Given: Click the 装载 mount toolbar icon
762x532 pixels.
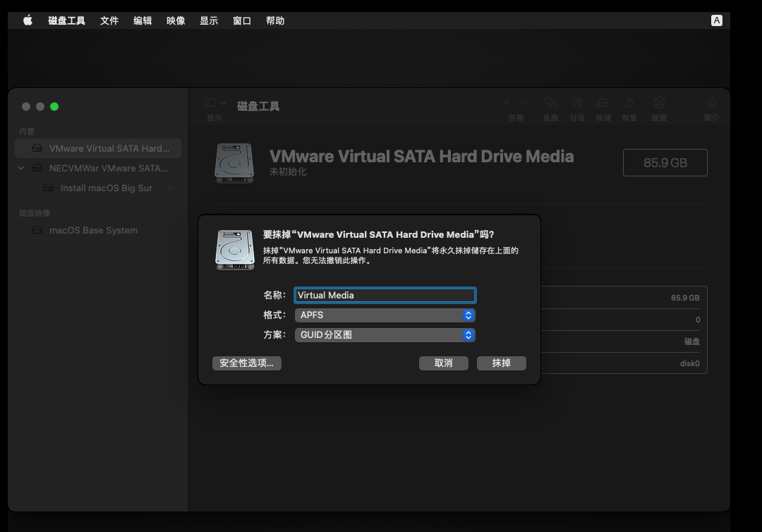Looking at the screenshot, I should click(x=659, y=102).
